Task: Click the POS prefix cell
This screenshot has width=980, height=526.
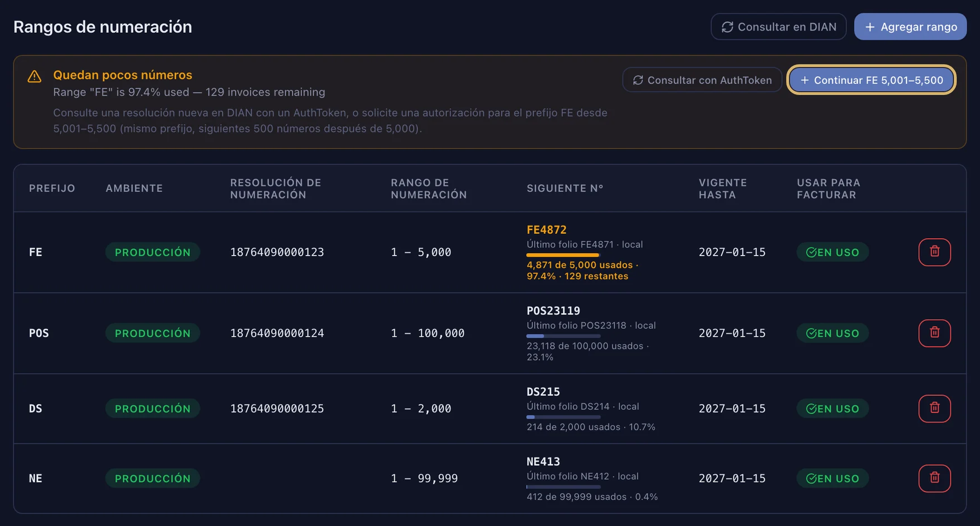Action: tap(39, 333)
